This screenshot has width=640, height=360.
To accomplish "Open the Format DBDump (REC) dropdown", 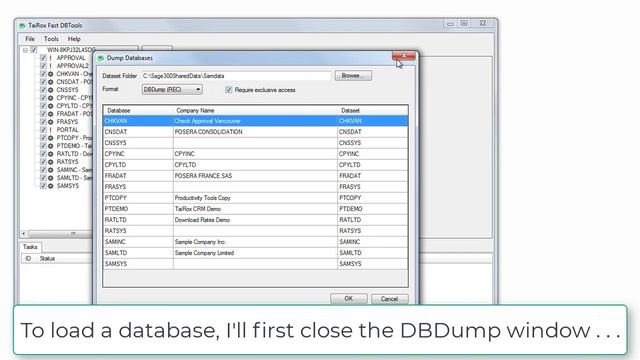I will [x=172, y=89].
